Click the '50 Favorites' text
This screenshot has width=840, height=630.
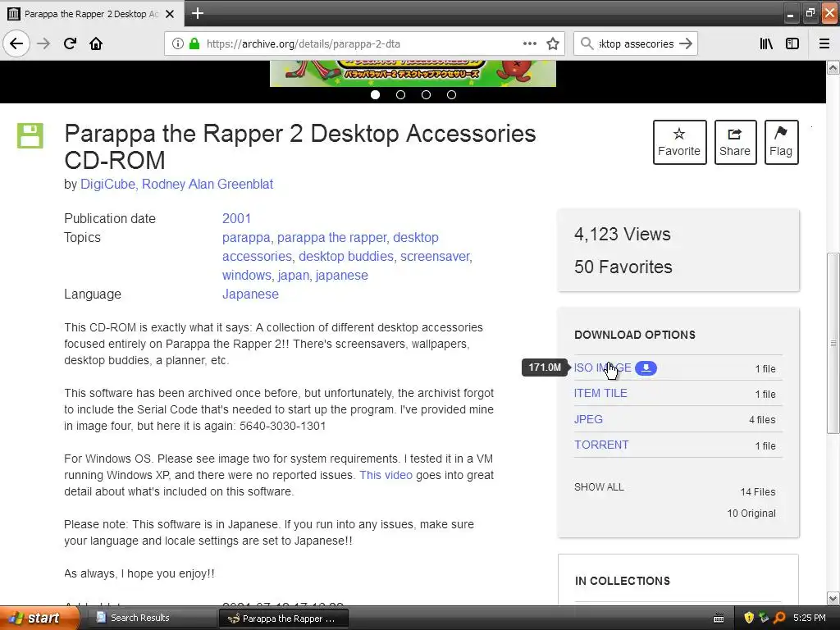(623, 267)
